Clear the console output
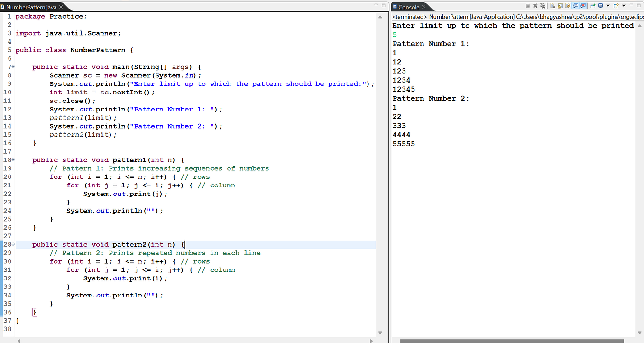Viewport: 644px width, 343px height. click(552, 6)
